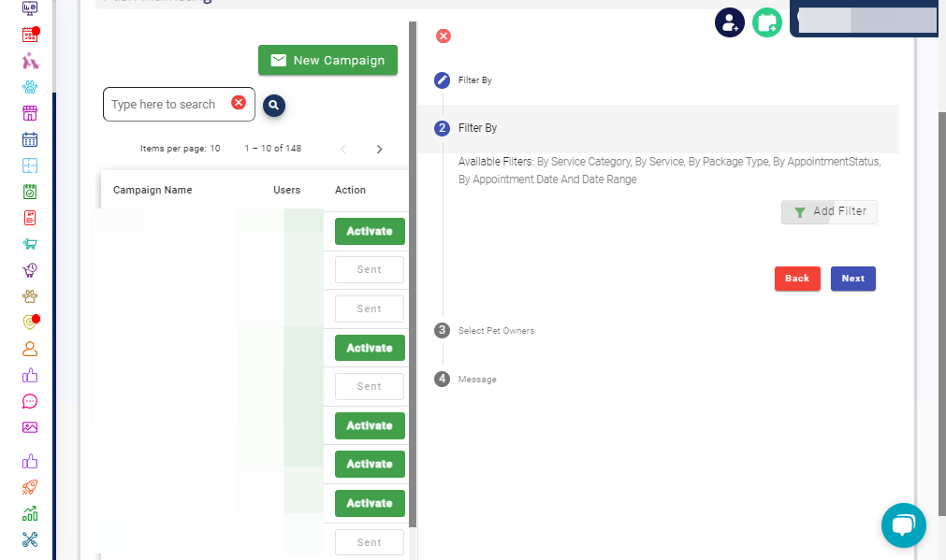Image resolution: width=946 pixels, height=560 pixels.
Task: Open the tan paw print sidebar icon
Action: pos(30,296)
